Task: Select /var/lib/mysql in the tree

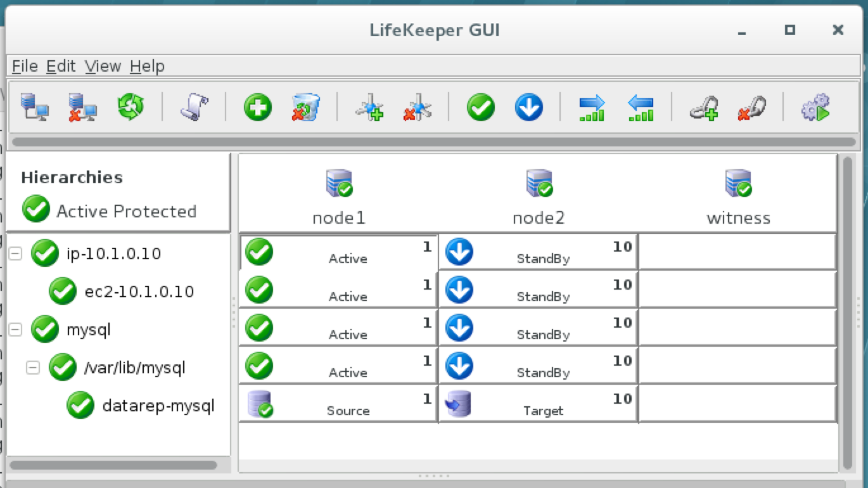Action: point(135,368)
